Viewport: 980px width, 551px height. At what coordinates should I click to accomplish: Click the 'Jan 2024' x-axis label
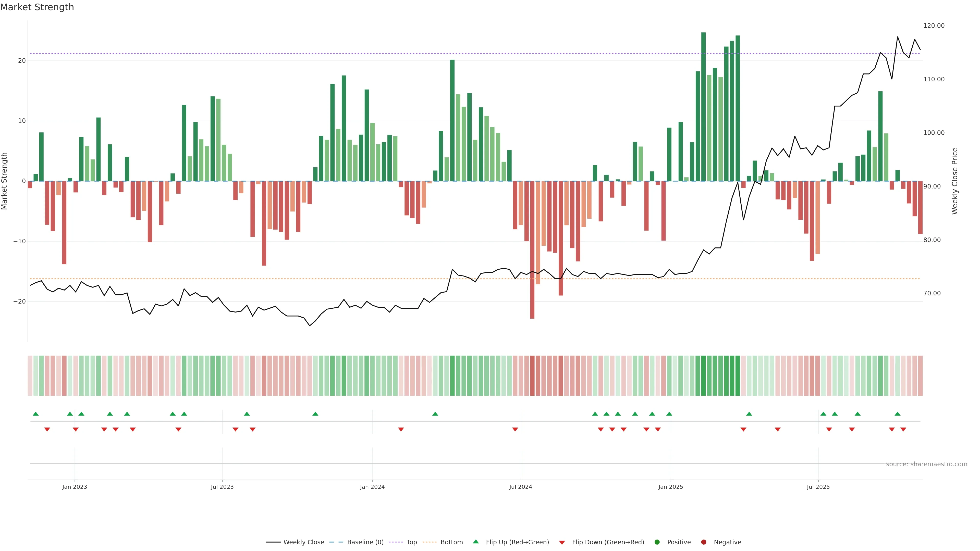coord(372,487)
